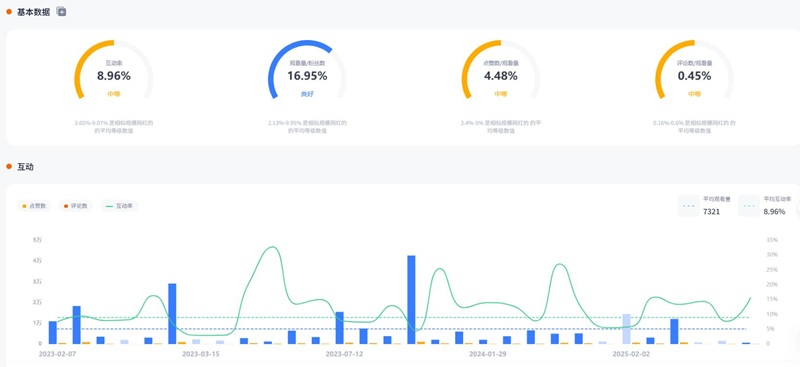Click the icon beside the 基本数据 heading
This screenshot has width=800, height=367.
pyautogui.click(x=61, y=11)
